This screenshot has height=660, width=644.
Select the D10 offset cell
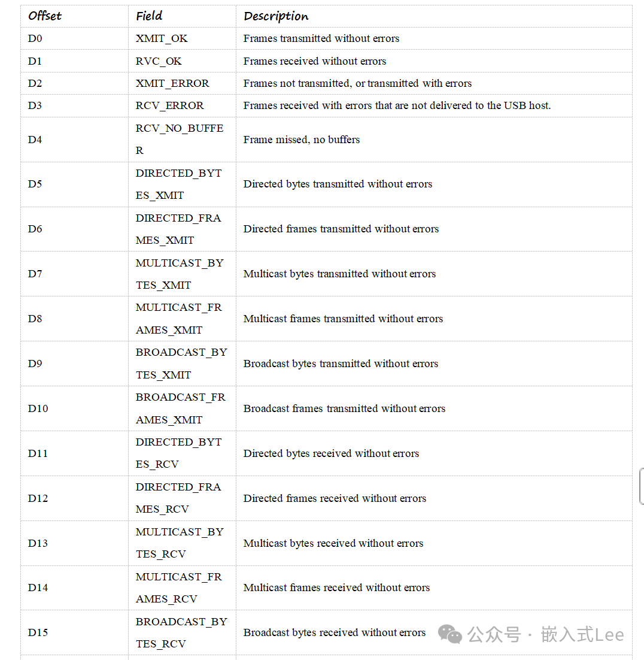coord(38,408)
